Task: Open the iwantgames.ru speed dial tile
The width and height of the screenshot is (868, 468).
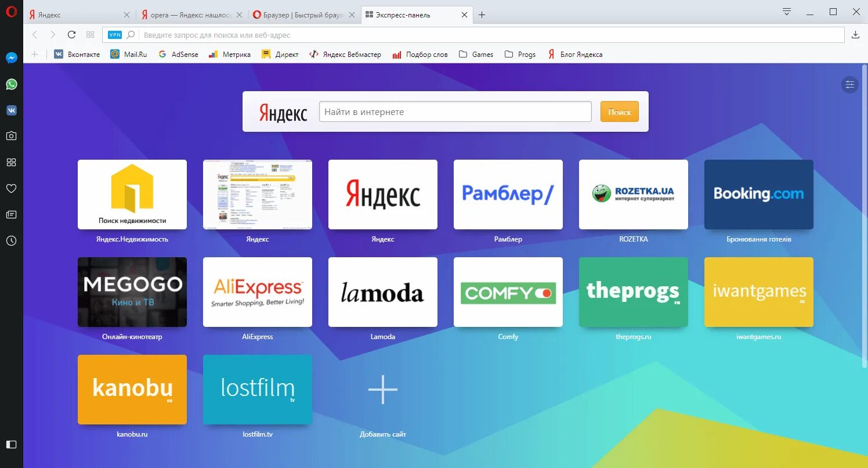Action: (759, 292)
